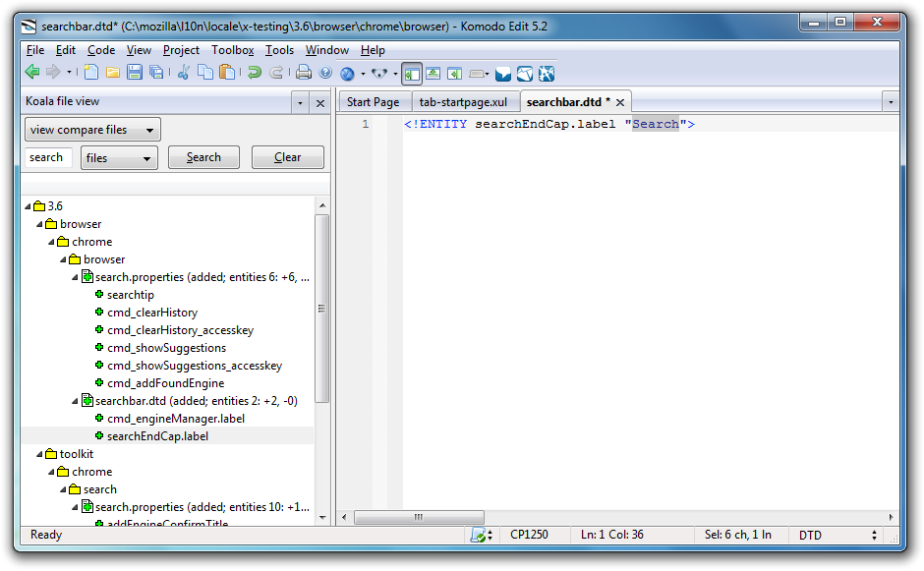Click the blue envelope toolbar icon
This screenshot has height=571, width=924.
(x=503, y=74)
